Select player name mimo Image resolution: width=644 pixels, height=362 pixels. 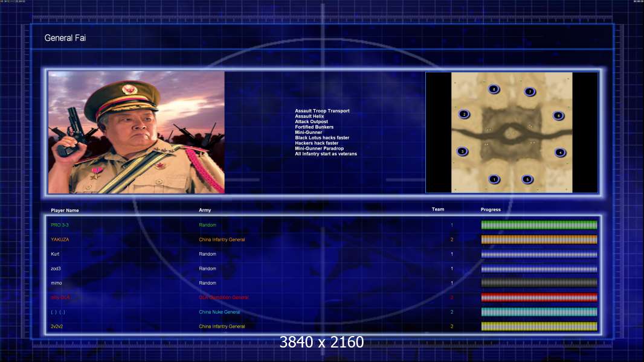pos(56,283)
